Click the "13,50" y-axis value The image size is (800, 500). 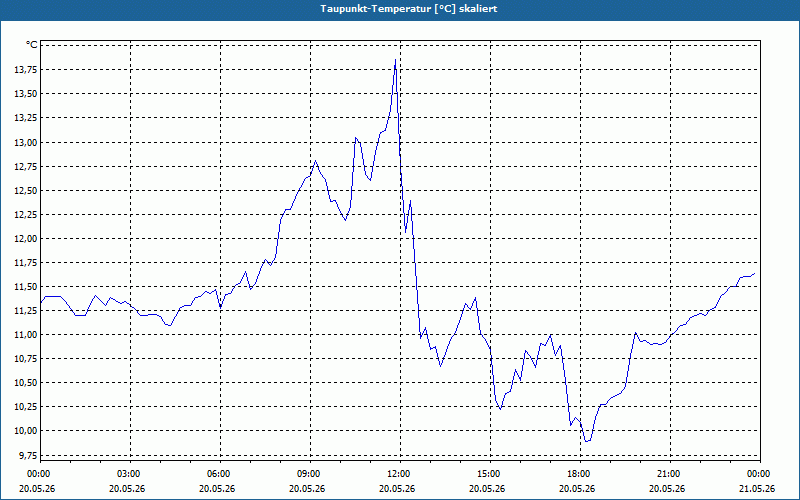26,93
